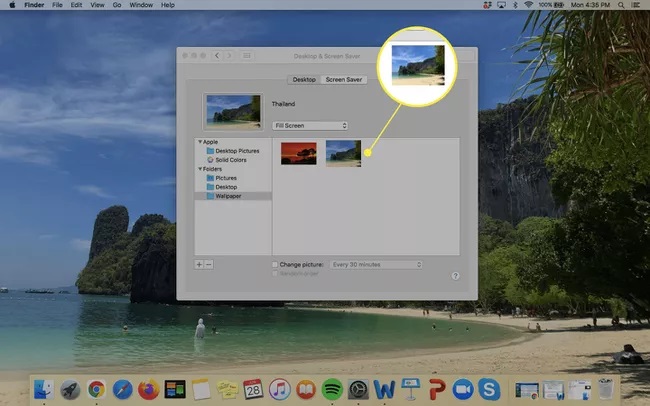This screenshot has width=650, height=406.
Task: Open Keynote podium icon in Dock
Action: [x=411, y=389]
